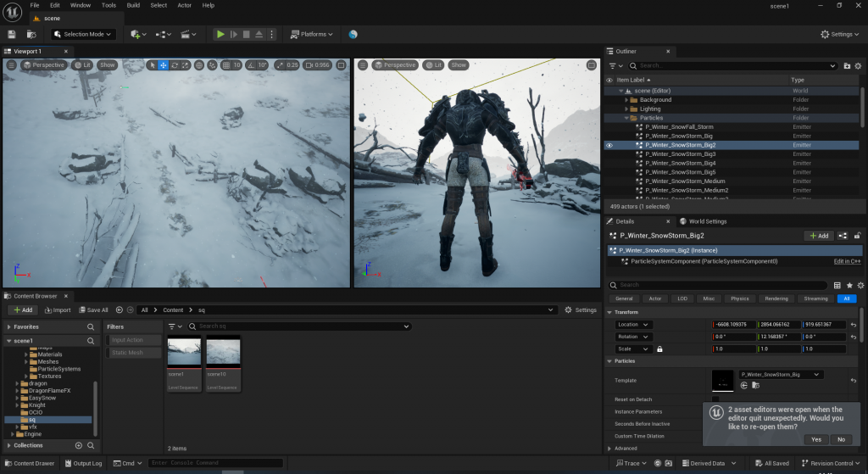This screenshot has width=868, height=474.
Task: Toggle visibility eye of P_Winter_SnowStorm_Big2
Action: (609, 145)
